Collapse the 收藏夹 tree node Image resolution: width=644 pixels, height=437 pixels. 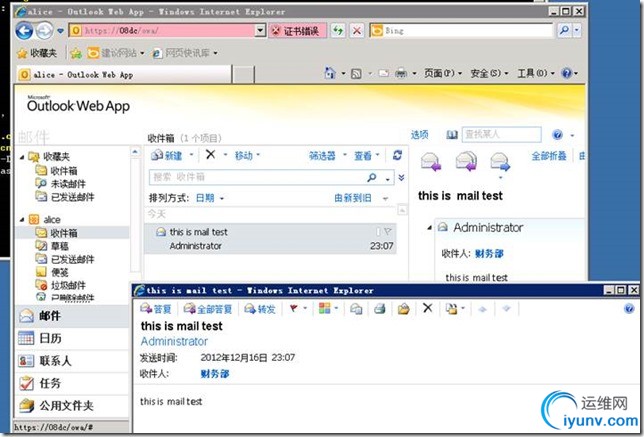(x=22, y=157)
